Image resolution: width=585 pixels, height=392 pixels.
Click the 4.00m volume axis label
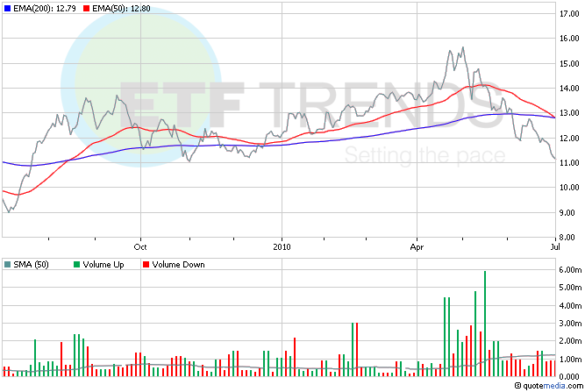click(570, 305)
